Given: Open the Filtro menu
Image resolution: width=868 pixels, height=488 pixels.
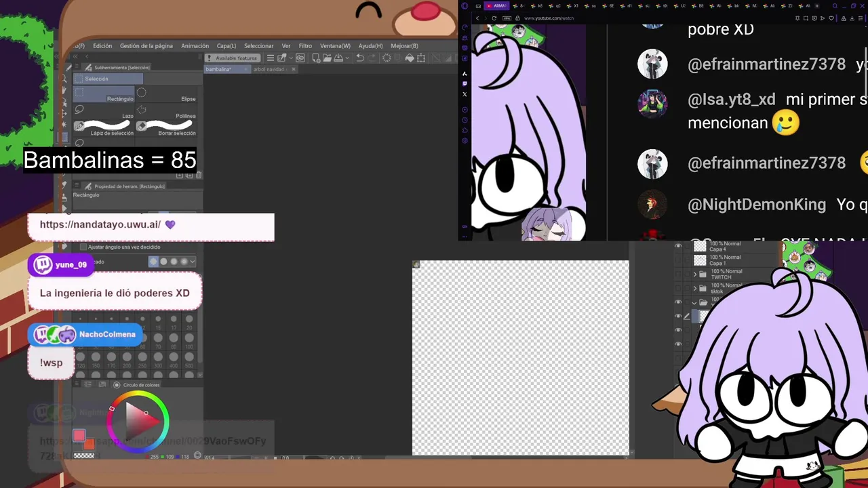Looking at the screenshot, I should coord(305,46).
